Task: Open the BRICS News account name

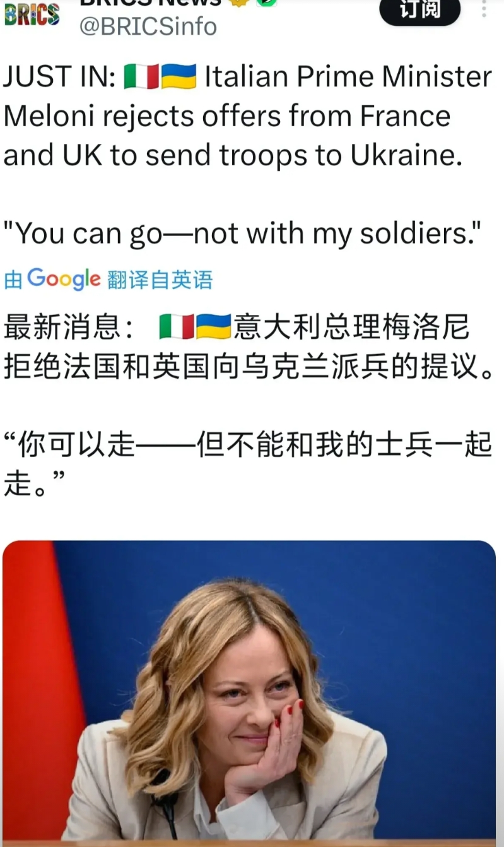Action: tap(149, 3)
